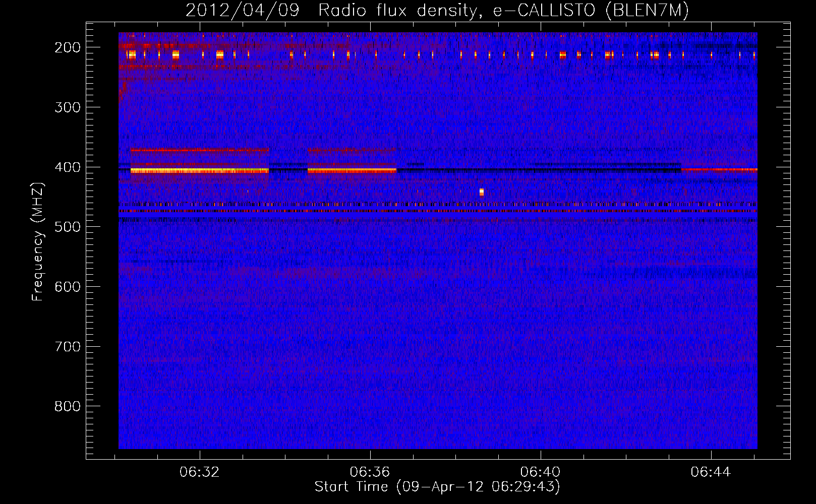Click the 700 frequency tick label
The width and height of the screenshot is (816, 504).
tap(68, 347)
